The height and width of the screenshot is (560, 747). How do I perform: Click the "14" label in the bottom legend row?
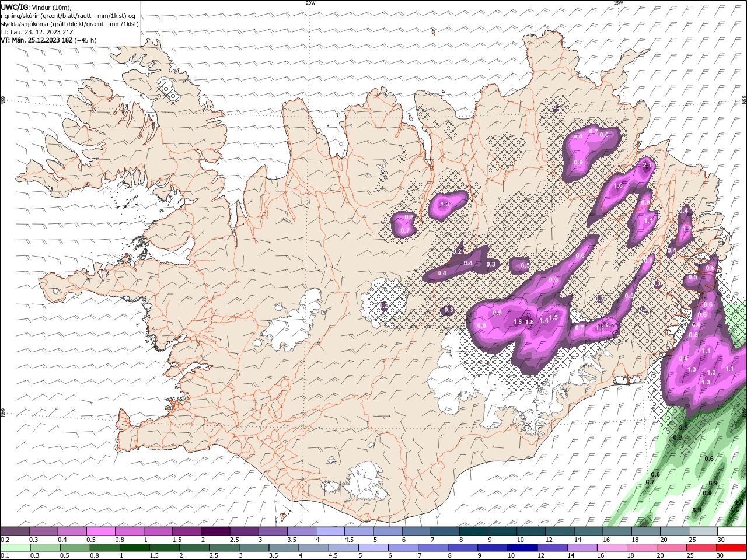[571, 556]
